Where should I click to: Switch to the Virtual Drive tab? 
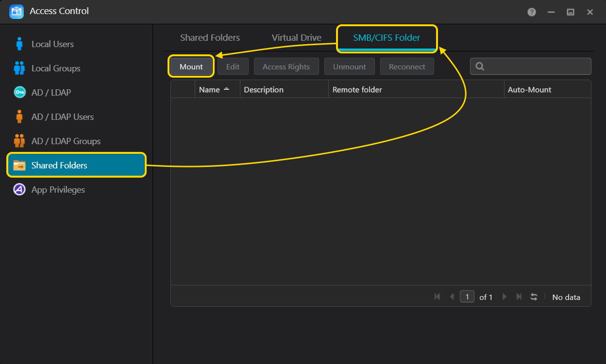[x=296, y=38]
